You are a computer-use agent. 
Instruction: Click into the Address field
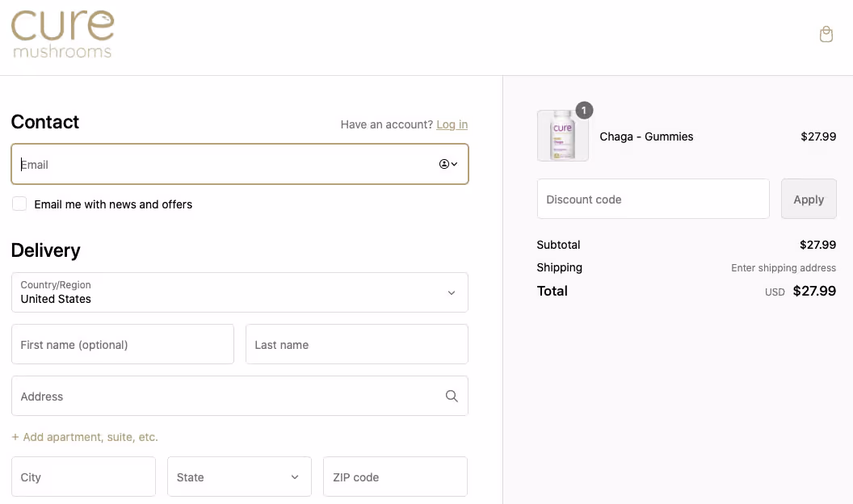pyautogui.click(x=240, y=396)
